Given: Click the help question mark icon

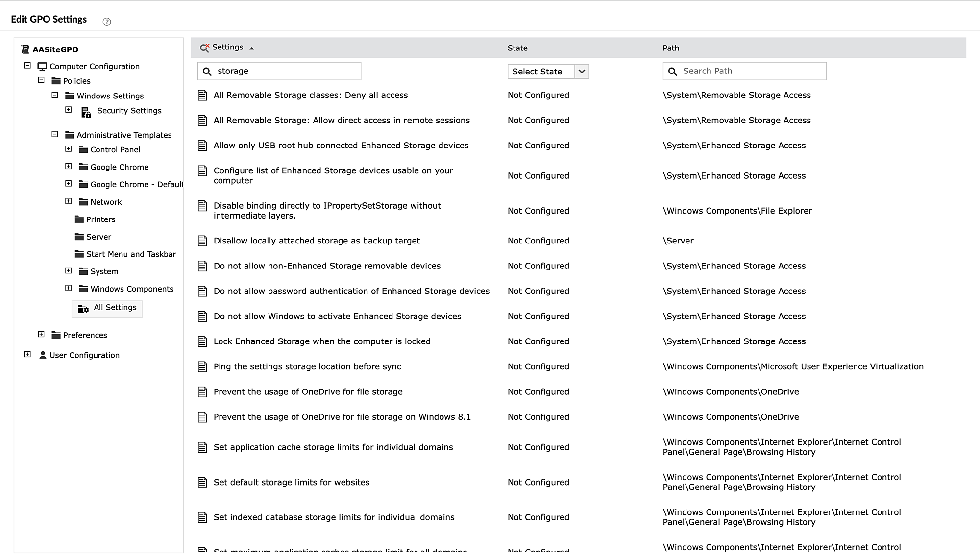Looking at the screenshot, I should (107, 22).
